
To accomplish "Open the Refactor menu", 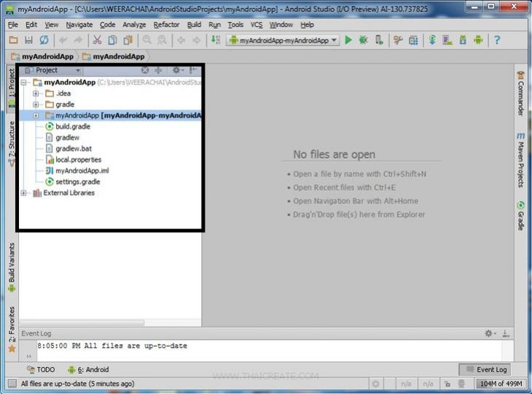I will coord(166,25).
